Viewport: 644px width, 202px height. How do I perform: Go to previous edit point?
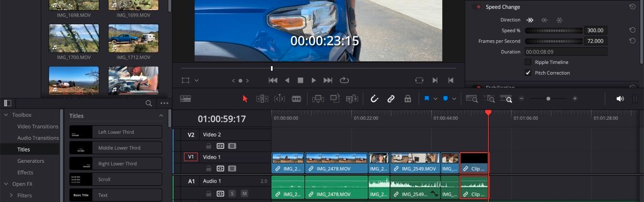coord(451,80)
